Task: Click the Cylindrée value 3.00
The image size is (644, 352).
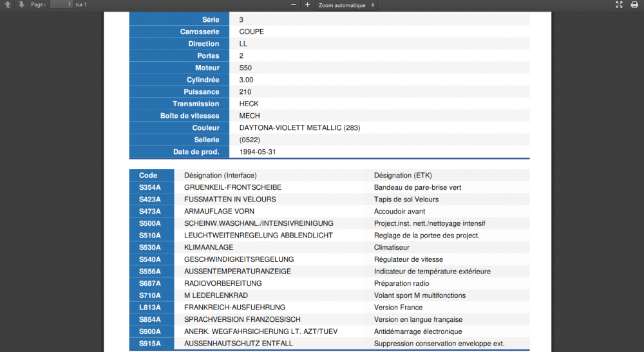Action: (246, 80)
